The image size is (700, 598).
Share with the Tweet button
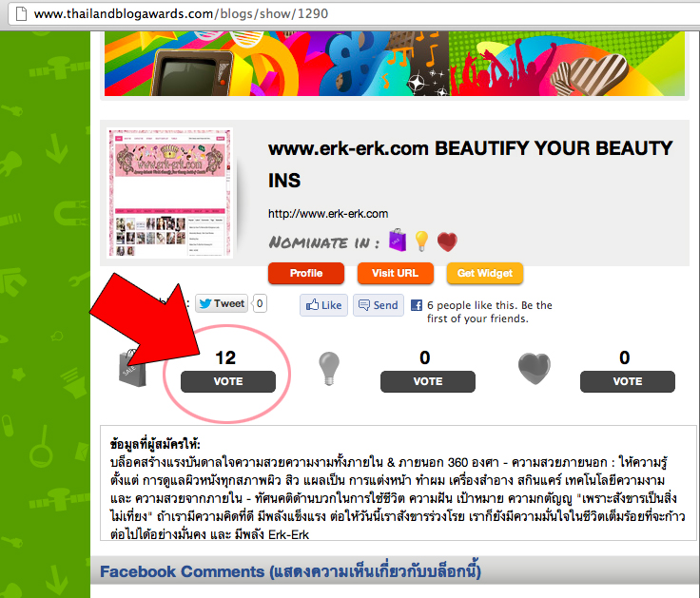pos(222,303)
